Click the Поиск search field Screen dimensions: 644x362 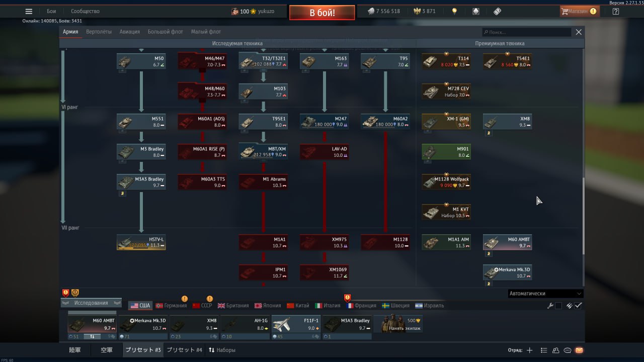tap(526, 32)
